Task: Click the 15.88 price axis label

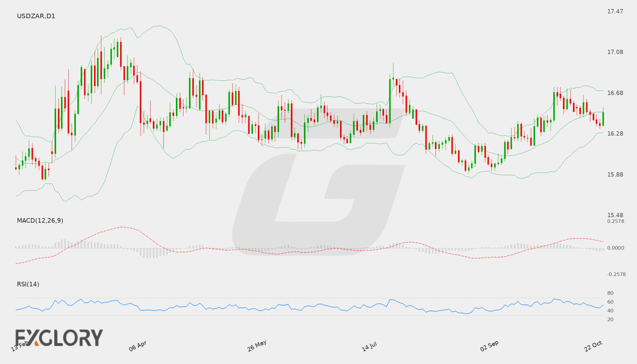Action: (x=615, y=174)
